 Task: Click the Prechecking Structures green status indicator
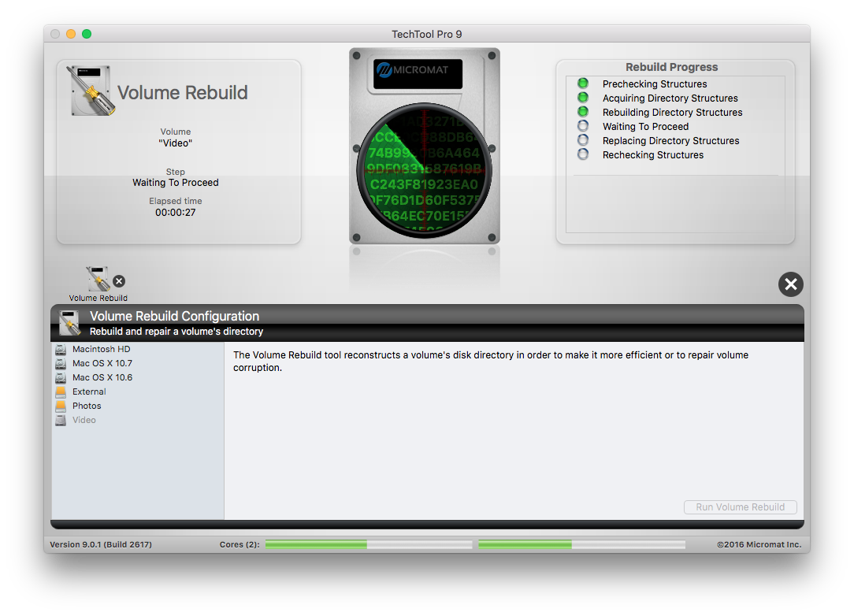(x=583, y=83)
